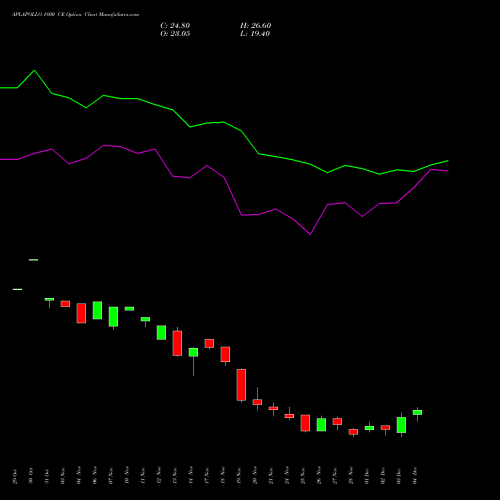Screen dimensions: 500x500
Task: Click the last green candle for 04 Dec
Action: [417, 412]
